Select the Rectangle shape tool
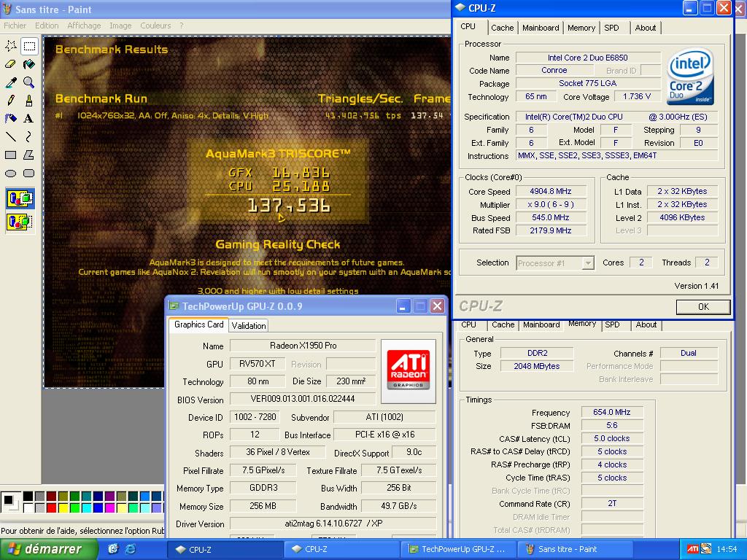Image resolution: width=747 pixels, height=560 pixels. 10,155
